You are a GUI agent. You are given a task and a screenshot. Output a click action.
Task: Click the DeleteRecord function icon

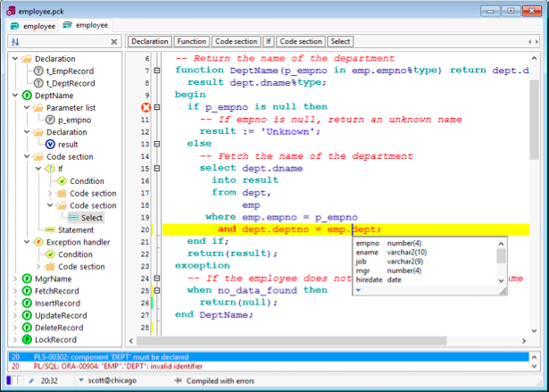tap(27, 328)
